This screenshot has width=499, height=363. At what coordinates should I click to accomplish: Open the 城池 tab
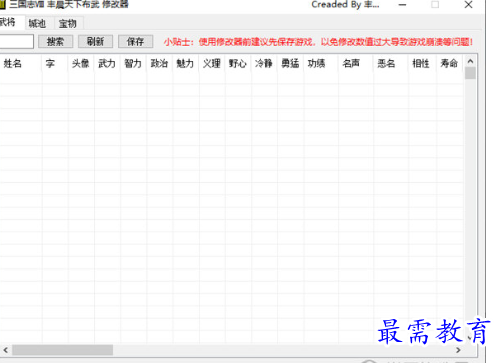tap(37, 23)
